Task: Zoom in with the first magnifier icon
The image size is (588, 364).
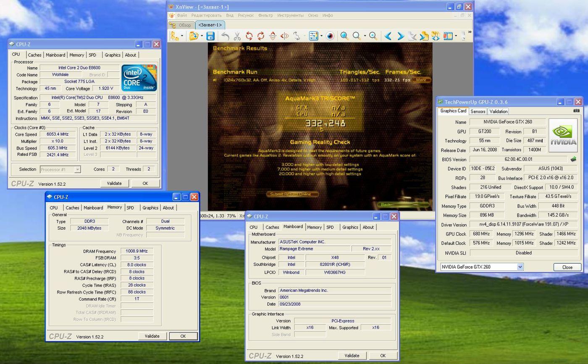Action: tap(344, 36)
